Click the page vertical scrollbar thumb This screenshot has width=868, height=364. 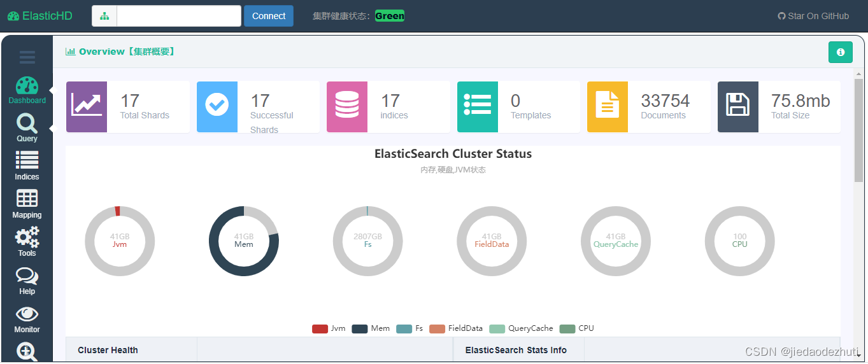point(858,130)
